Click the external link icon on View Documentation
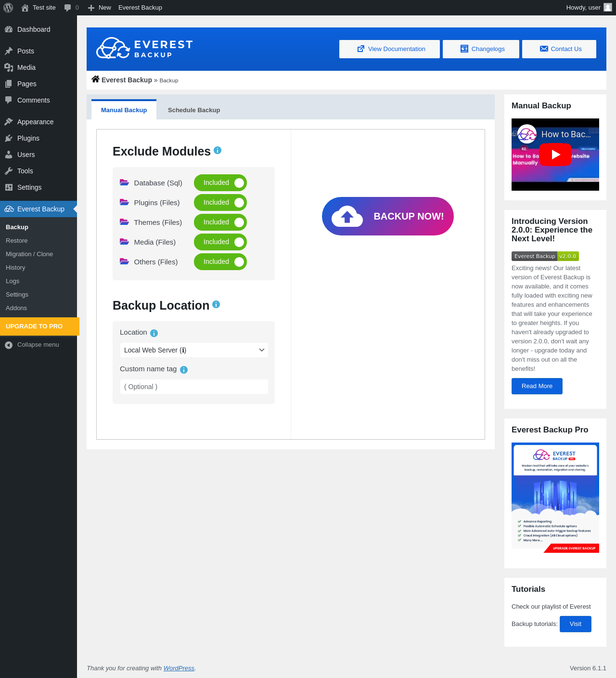 click(x=361, y=49)
